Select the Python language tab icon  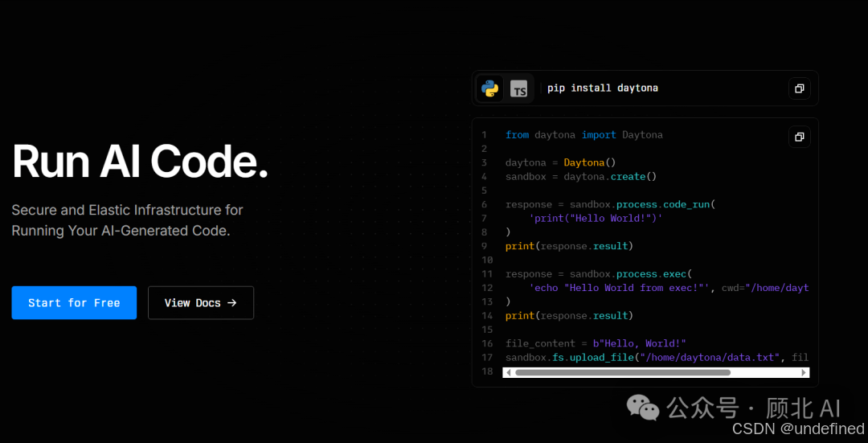tap(490, 88)
